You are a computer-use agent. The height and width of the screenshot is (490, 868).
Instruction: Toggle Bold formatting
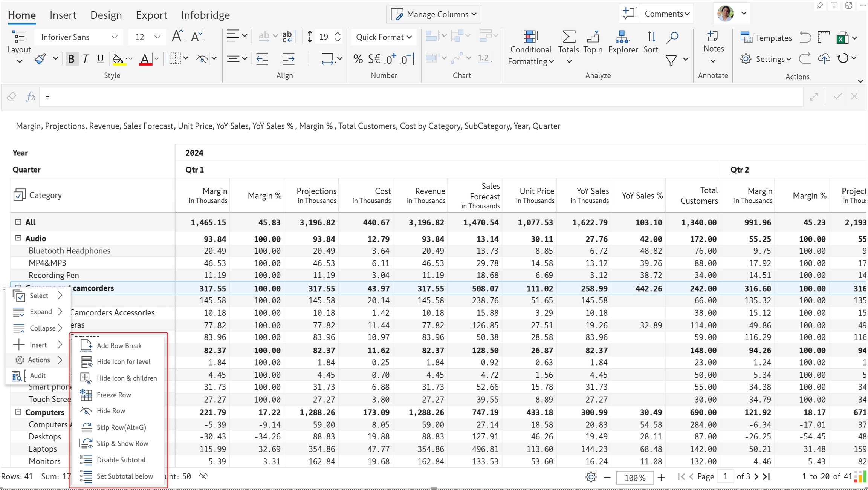(x=71, y=59)
